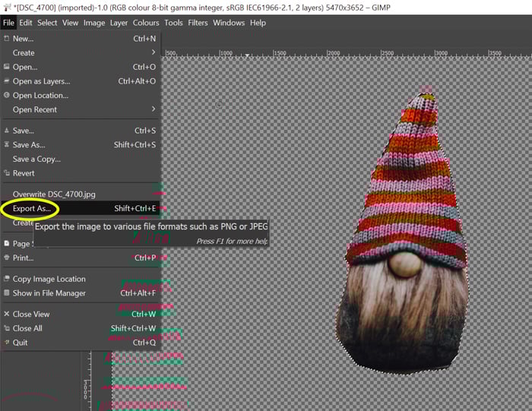Open the Tools menu
This screenshot has height=411, width=532.
(173, 23)
